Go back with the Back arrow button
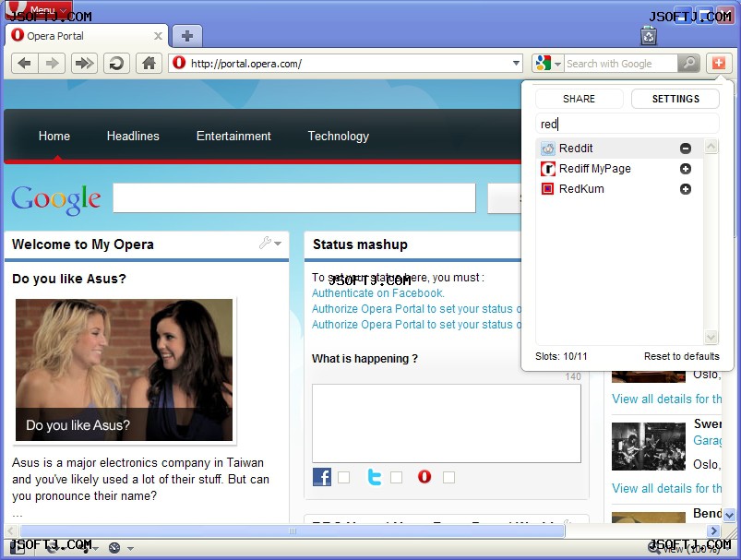741x560 pixels. 25,64
